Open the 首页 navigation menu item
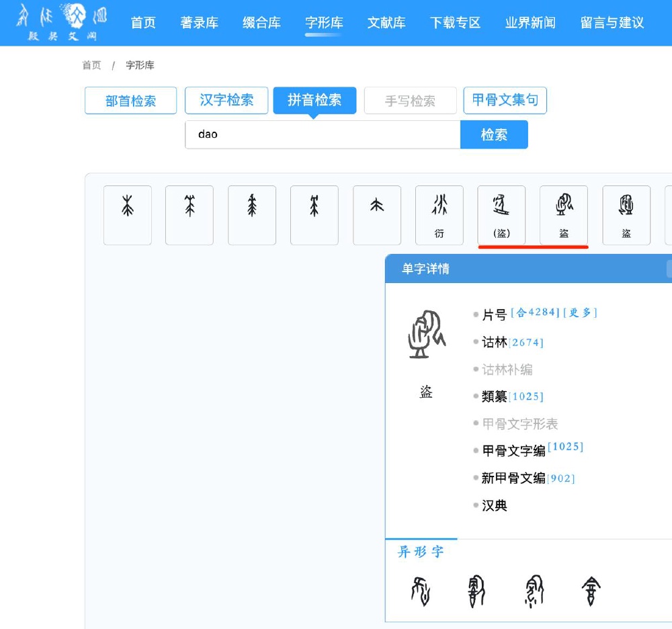Viewport: 672px width, 629px height. pos(142,22)
